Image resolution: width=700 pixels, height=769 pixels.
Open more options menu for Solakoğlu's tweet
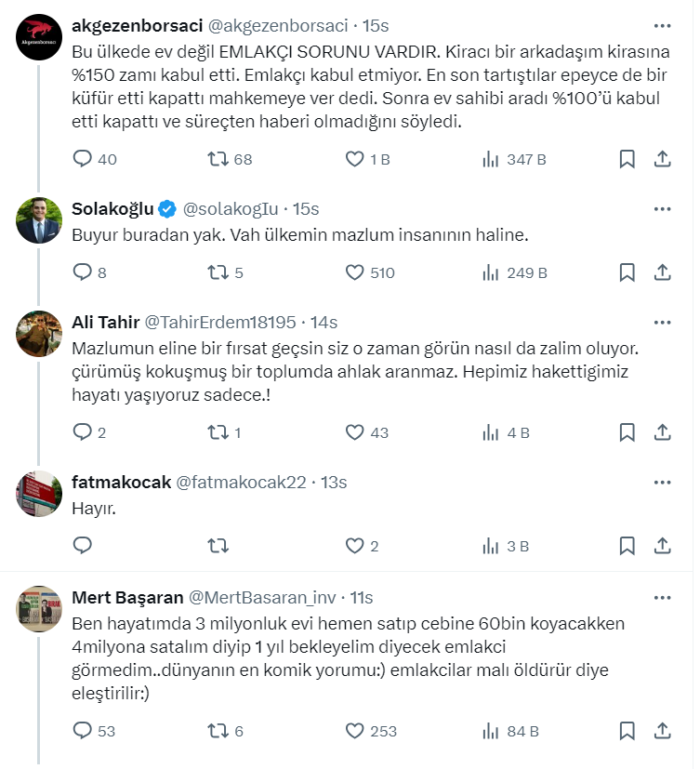662,208
